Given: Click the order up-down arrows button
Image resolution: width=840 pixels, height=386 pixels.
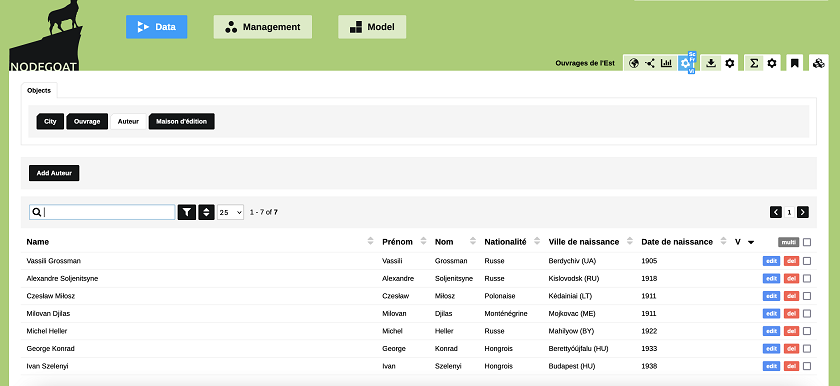Looking at the screenshot, I should 206,212.
